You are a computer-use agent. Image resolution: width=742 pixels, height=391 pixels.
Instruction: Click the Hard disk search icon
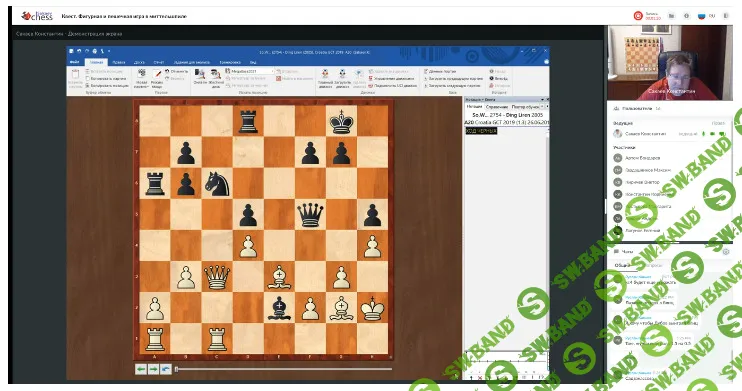point(216,74)
